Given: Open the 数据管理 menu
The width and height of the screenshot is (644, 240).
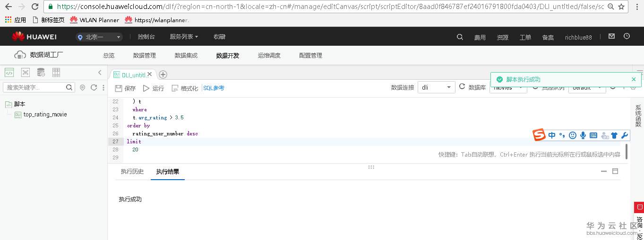Looking at the screenshot, I should pos(145,55).
